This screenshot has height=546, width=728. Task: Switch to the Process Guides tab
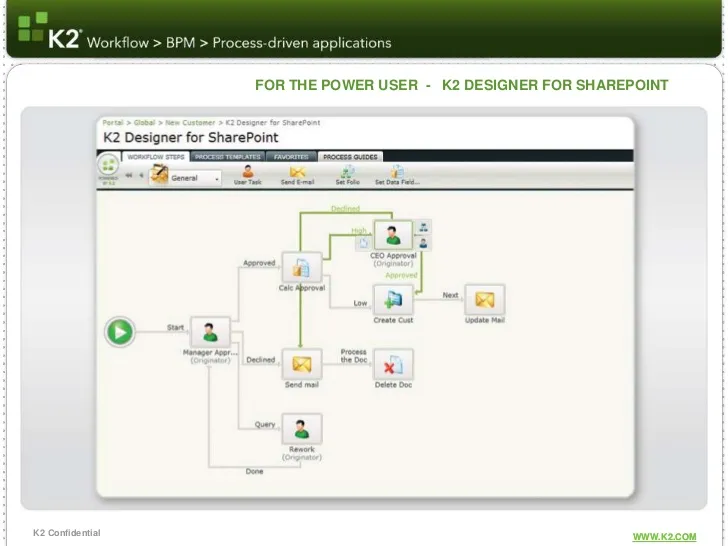pos(350,157)
